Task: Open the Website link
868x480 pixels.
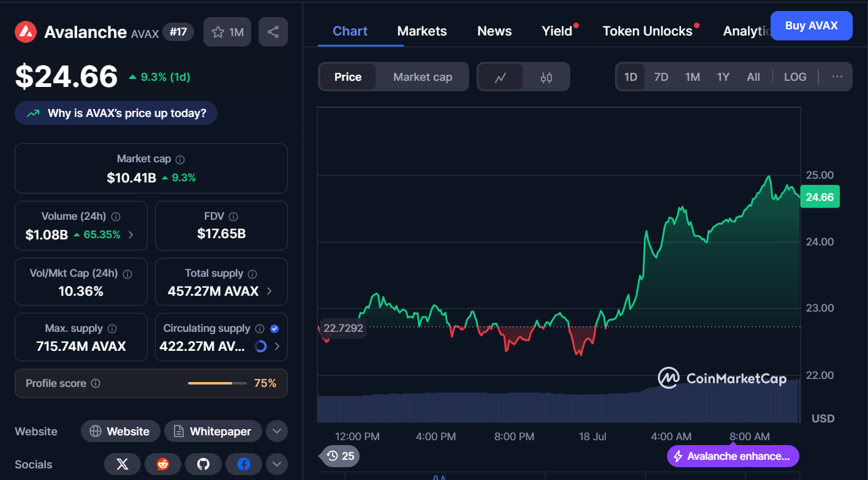Action: click(x=121, y=431)
